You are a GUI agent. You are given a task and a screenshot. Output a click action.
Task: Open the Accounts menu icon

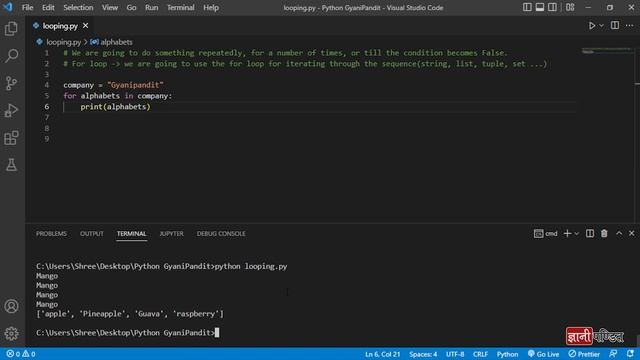click(11, 306)
